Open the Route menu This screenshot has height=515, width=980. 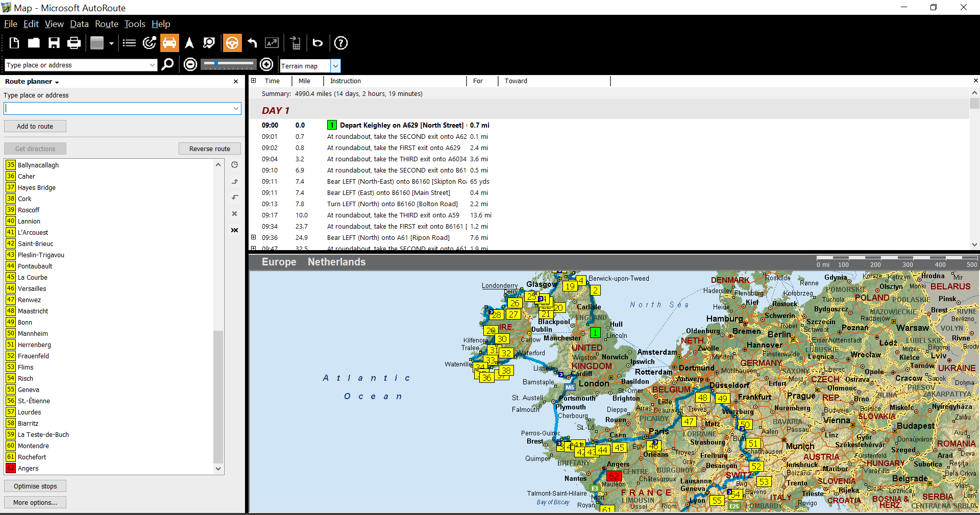click(x=107, y=24)
